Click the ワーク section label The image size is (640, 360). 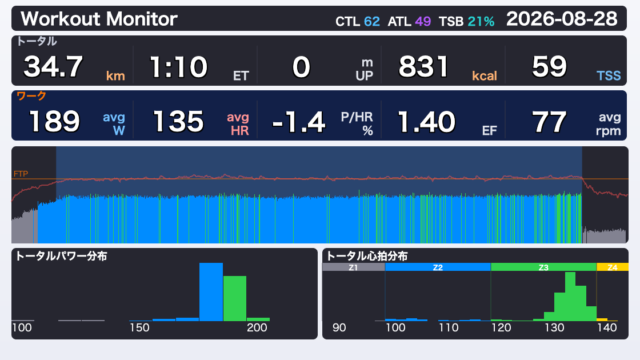coord(31,96)
